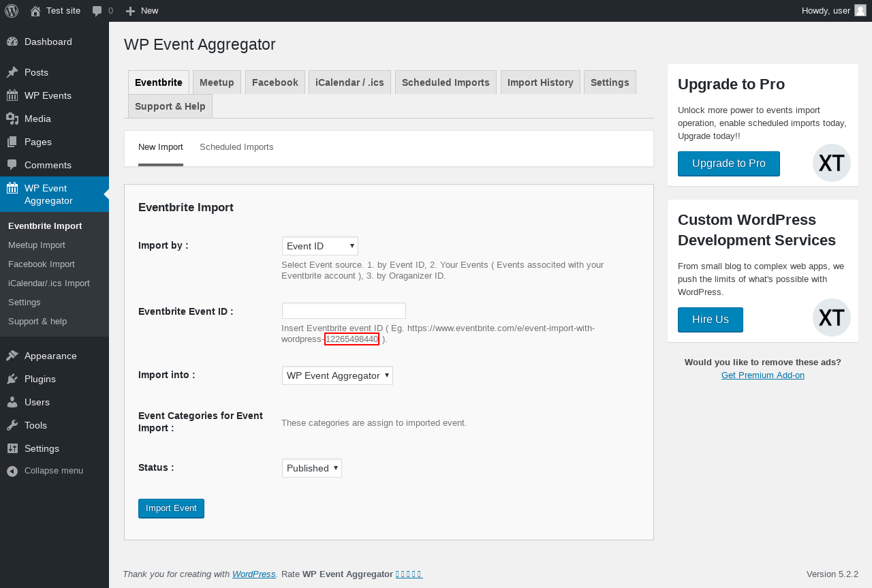Viewport: 872px width, 588px height.
Task: Select the Scheduled Imports sub-tab
Action: 236,147
